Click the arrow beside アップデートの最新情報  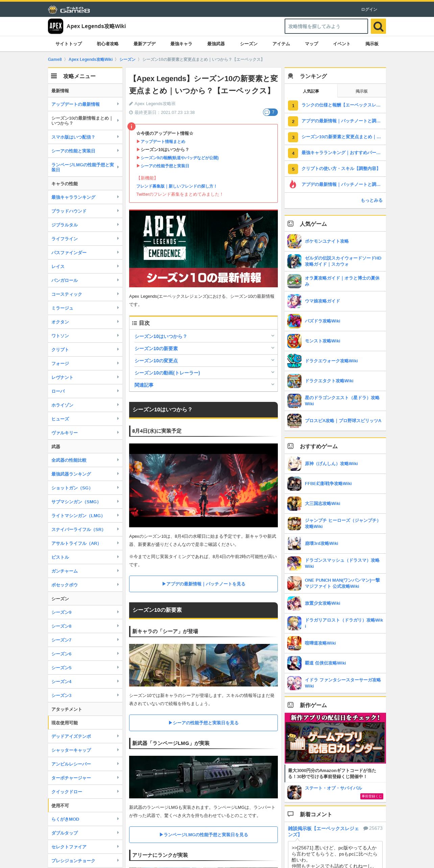(118, 104)
